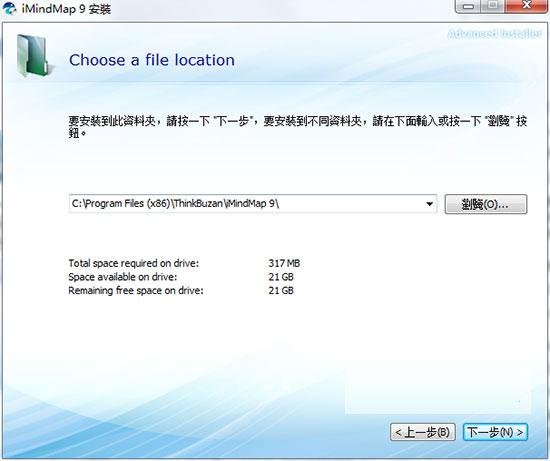Expand the install path dropdown arrow
550x461 pixels.
coord(429,204)
